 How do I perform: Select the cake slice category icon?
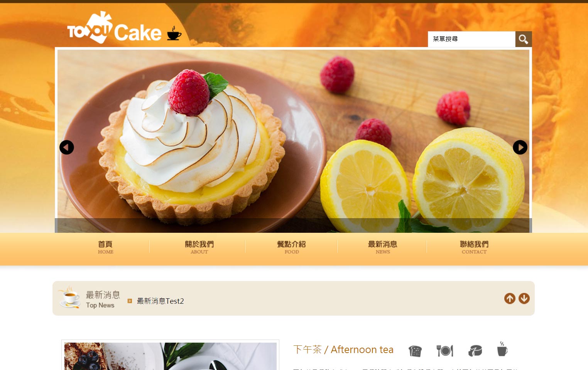tap(475, 351)
